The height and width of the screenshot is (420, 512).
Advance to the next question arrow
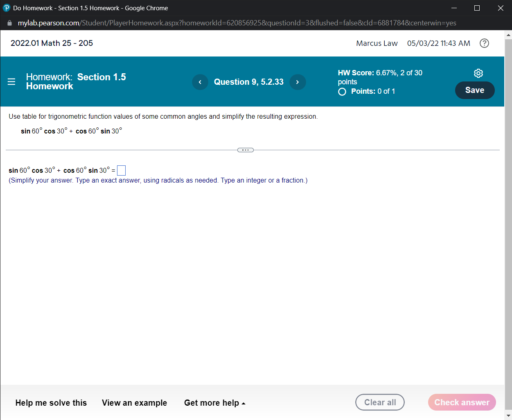(x=298, y=82)
